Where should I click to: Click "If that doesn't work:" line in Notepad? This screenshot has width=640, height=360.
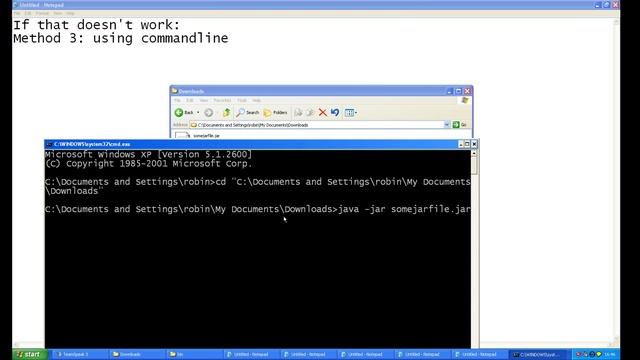click(96, 25)
